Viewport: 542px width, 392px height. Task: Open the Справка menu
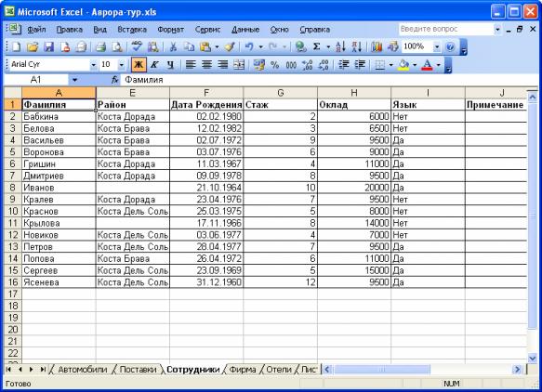coord(314,30)
